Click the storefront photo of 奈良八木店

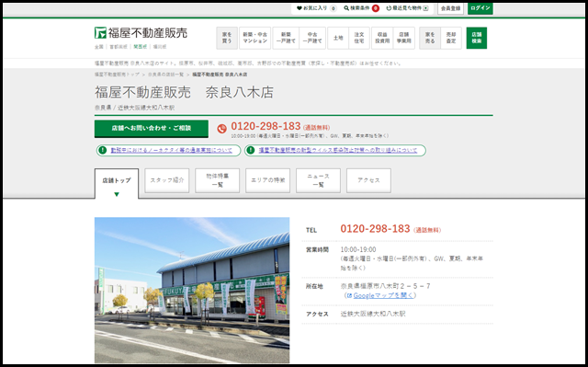[x=192, y=290]
